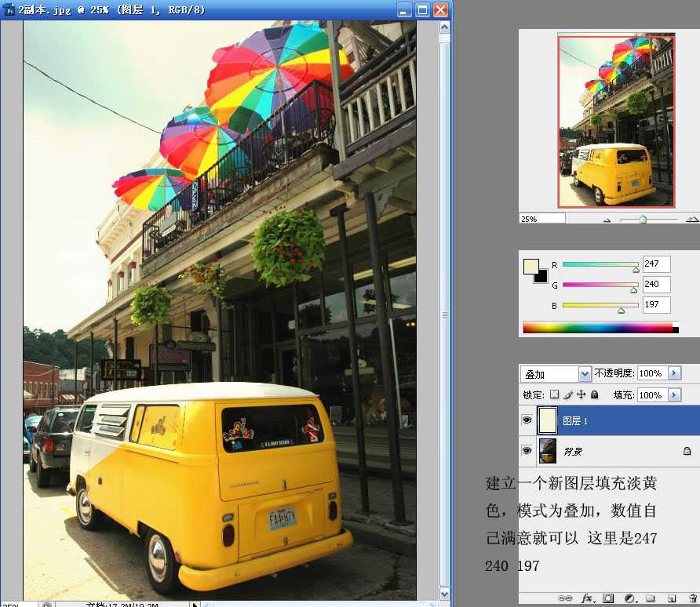
Task: Add a layer mask
Action: click(608, 598)
